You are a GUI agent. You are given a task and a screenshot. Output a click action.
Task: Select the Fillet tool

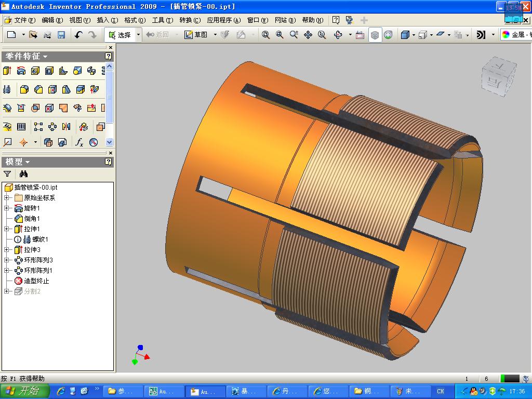point(24,89)
